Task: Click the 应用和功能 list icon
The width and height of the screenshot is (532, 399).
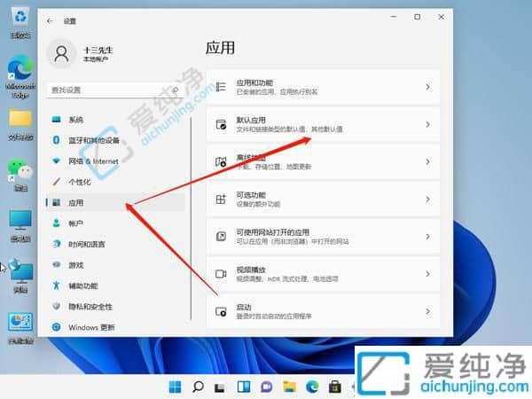Action: tap(221, 87)
